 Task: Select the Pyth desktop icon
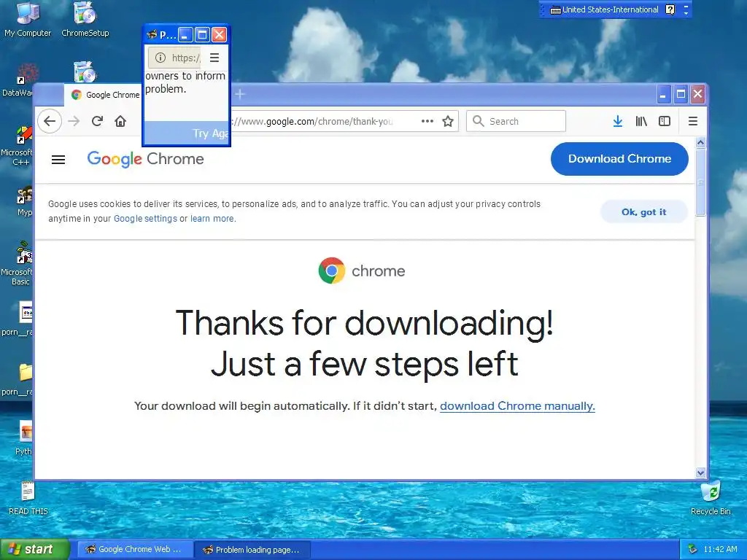point(24,438)
